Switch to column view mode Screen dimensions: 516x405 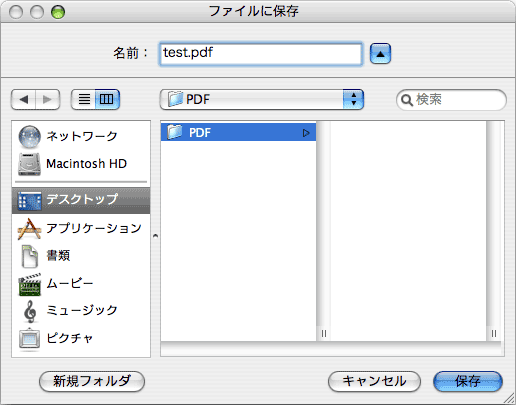(107, 99)
